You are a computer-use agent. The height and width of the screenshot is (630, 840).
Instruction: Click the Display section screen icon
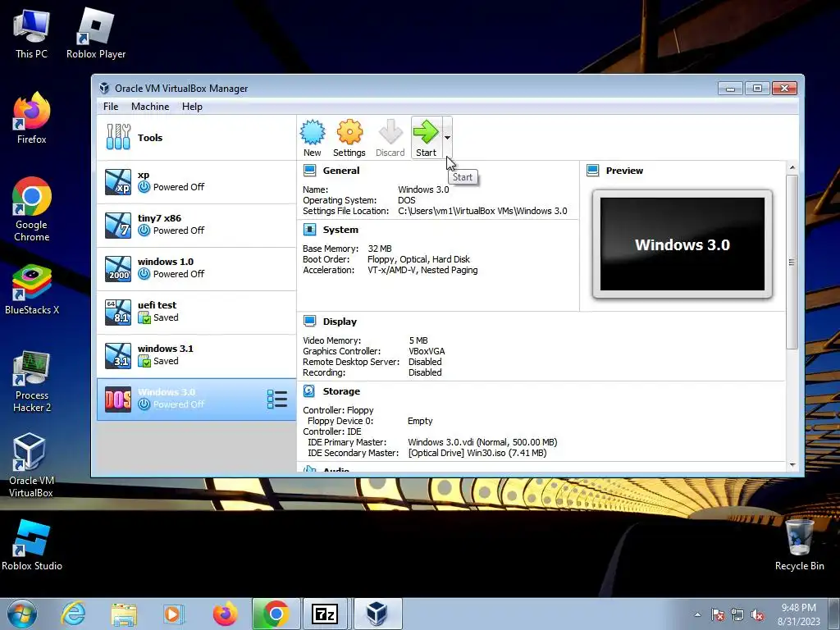[309, 321]
